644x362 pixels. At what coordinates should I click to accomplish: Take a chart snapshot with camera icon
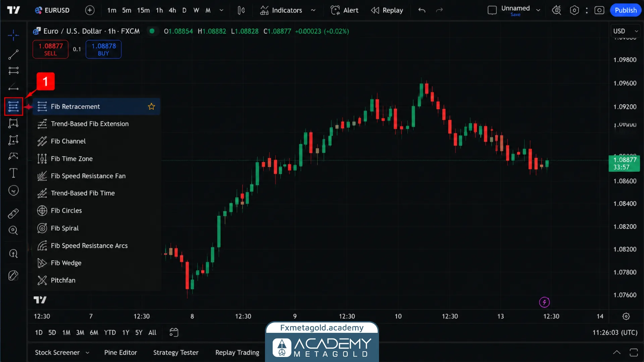point(599,10)
